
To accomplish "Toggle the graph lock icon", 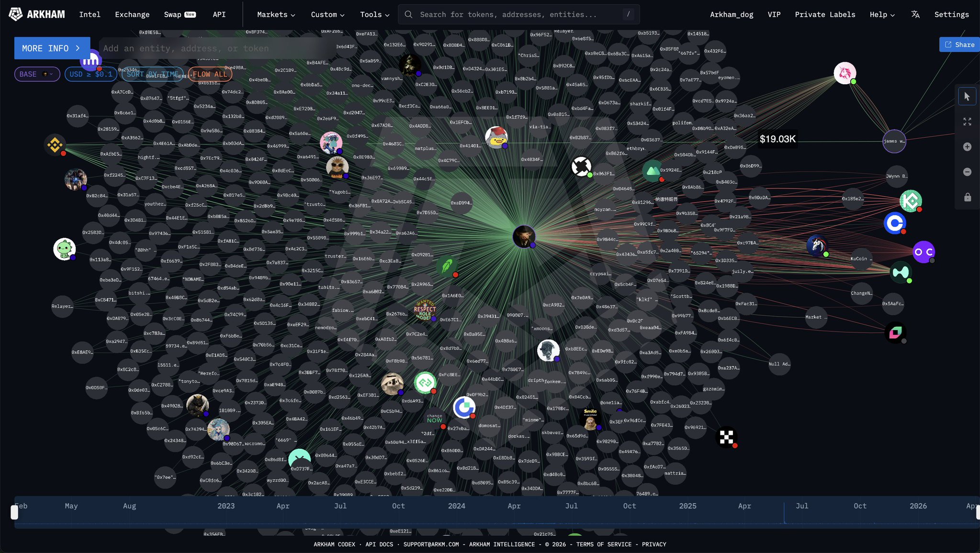I will (967, 197).
